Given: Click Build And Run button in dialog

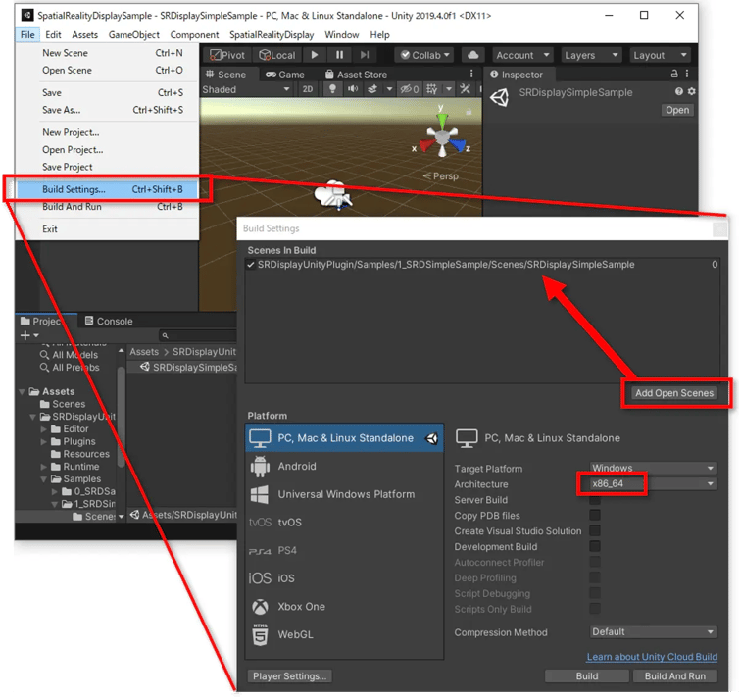Looking at the screenshot, I should [x=674, y=676].
